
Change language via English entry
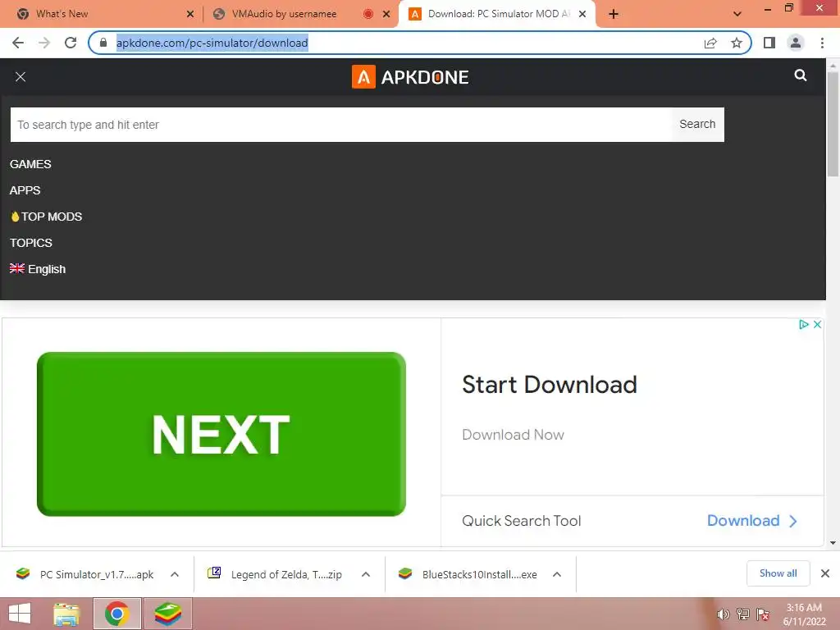point(38,269)
